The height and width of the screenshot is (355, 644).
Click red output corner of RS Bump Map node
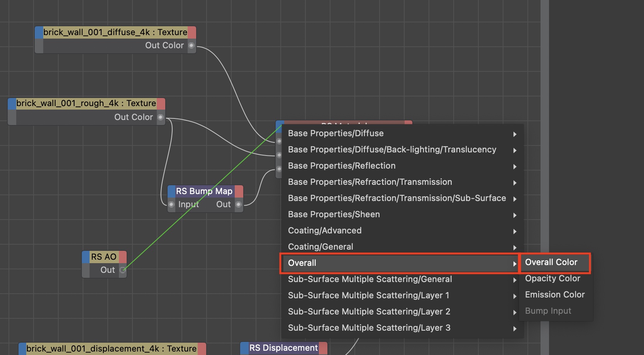tap(239, 191)
